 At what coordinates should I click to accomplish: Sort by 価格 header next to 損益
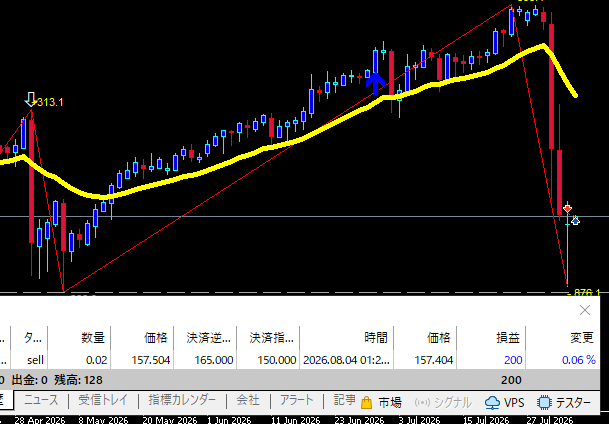[x=425, y=338]
